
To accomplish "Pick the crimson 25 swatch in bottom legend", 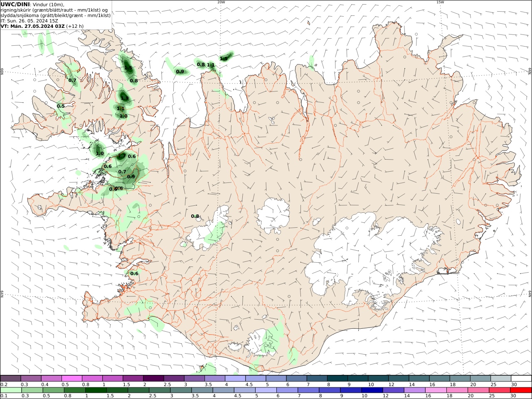I will 499,390.
